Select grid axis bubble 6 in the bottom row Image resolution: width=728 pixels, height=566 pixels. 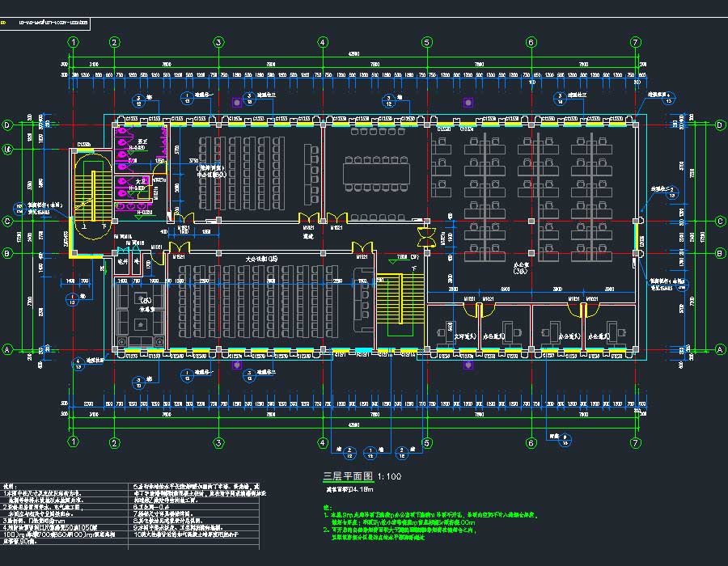[x=531, y=442]
